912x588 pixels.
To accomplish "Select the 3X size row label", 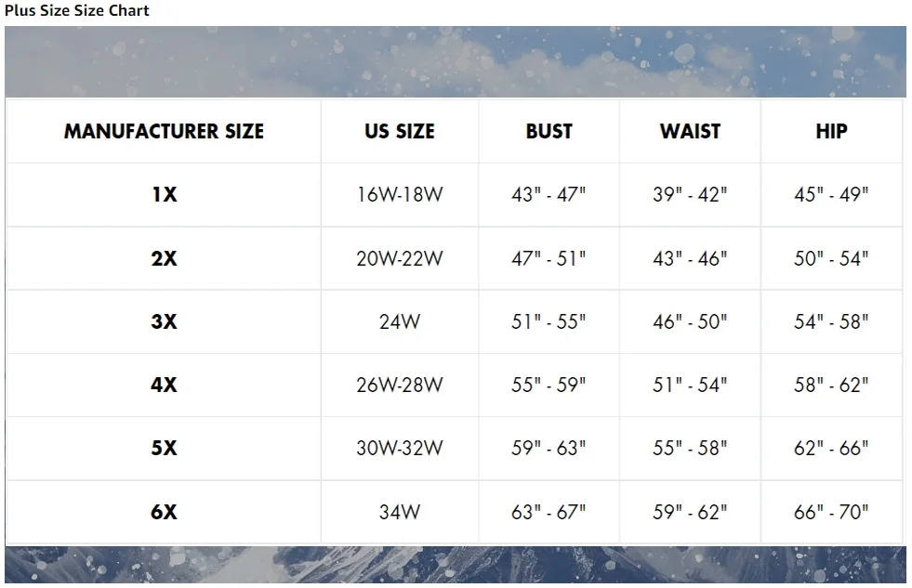I will pos(164,322).
